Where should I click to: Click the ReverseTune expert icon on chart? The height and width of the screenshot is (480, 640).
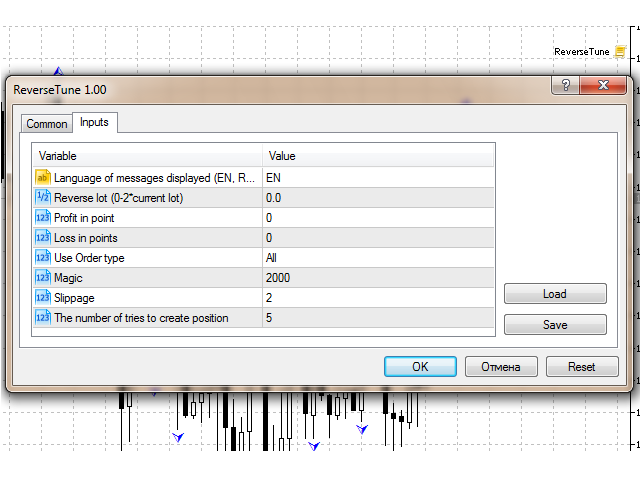[x=620, y=51]
